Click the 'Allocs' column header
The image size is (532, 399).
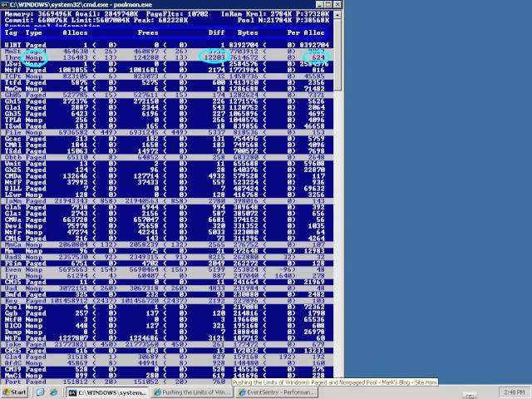(x=75, y=33)
